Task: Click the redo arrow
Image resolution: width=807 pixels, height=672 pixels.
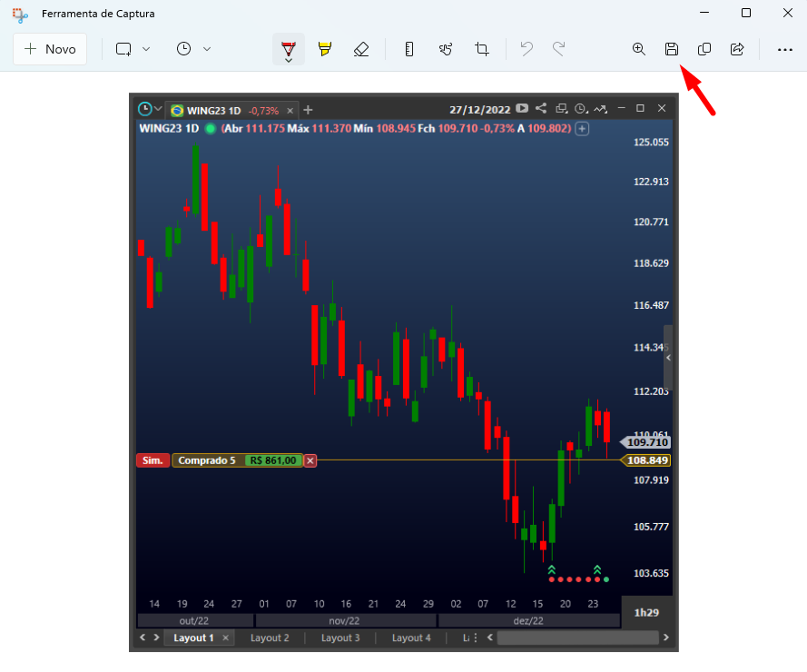Action: point(558,49)
